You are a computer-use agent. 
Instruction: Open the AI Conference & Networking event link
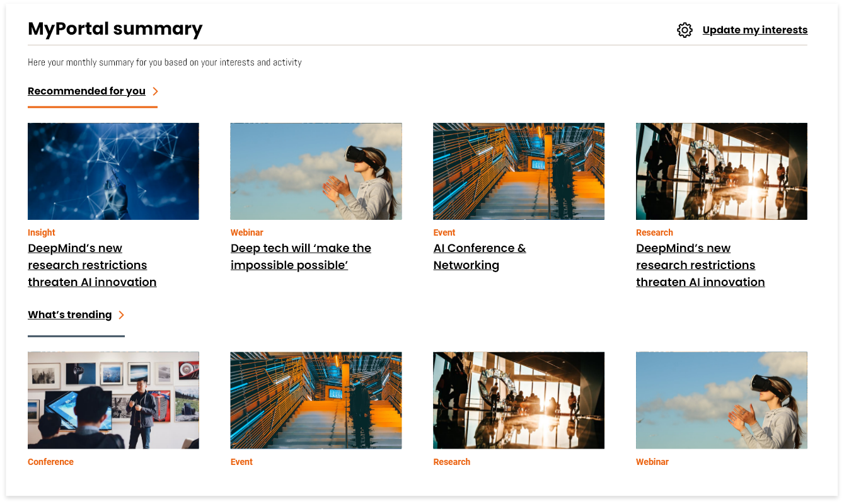479,256
